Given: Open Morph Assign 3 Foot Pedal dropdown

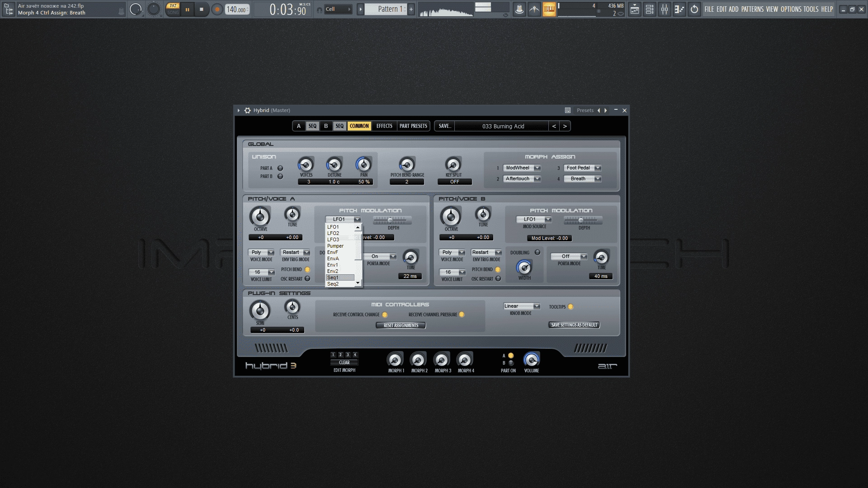Looking at the screenshot, I should (x=582, y=168).
